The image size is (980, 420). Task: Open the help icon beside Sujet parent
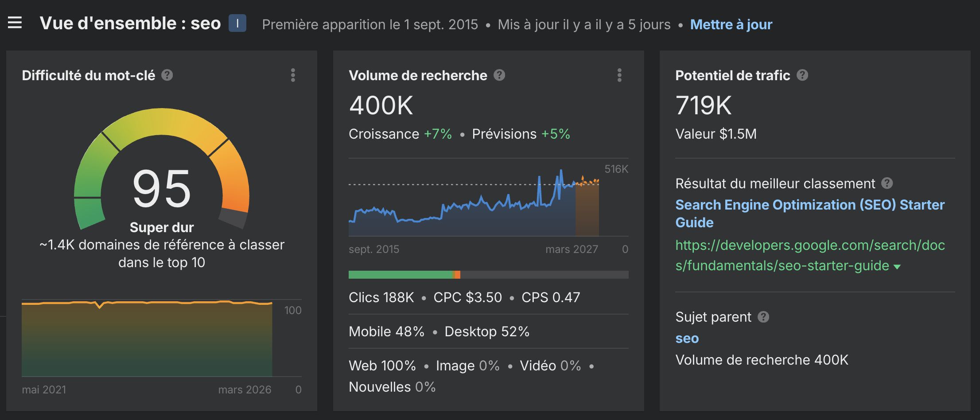click(x=764, y=317)
